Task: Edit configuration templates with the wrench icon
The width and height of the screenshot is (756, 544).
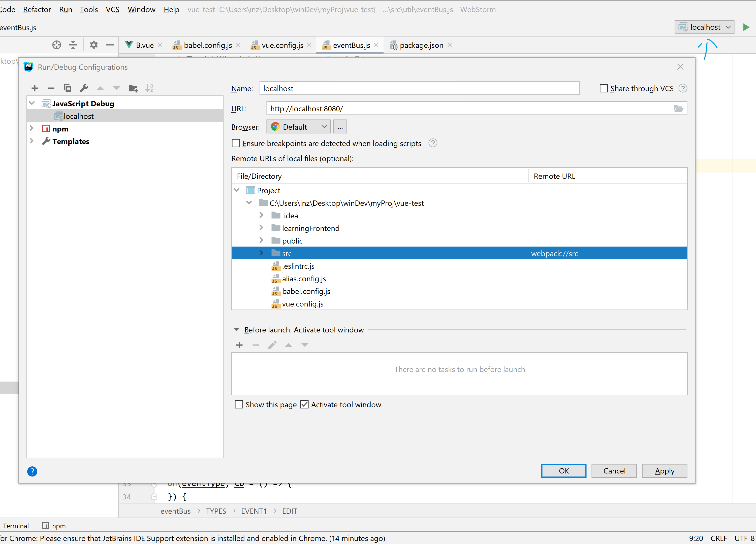Action: click(84, 88)
